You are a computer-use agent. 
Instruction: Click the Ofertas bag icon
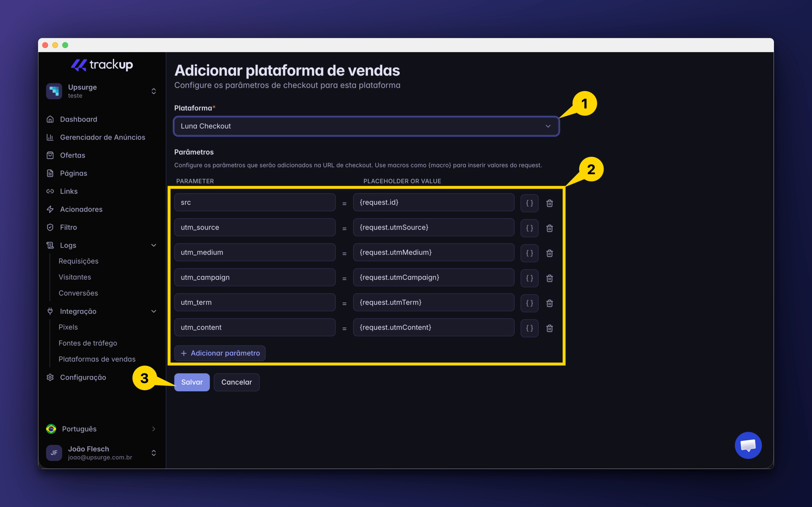(50, 155)
